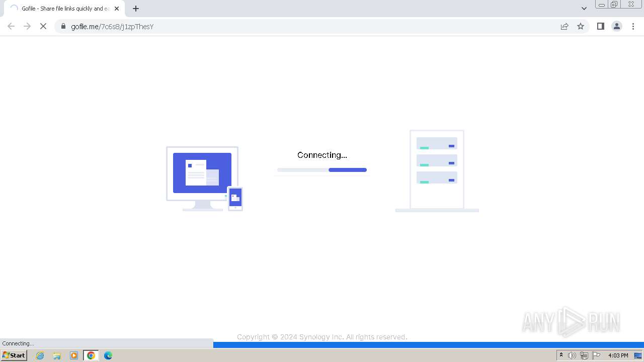Select Chrome in the taskbar

pyautogui.click(x=91, y=355)
